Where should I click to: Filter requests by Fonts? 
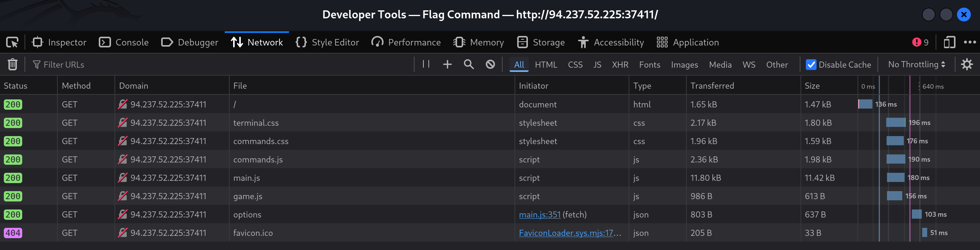pyautogui.click(x=650, y=65)
